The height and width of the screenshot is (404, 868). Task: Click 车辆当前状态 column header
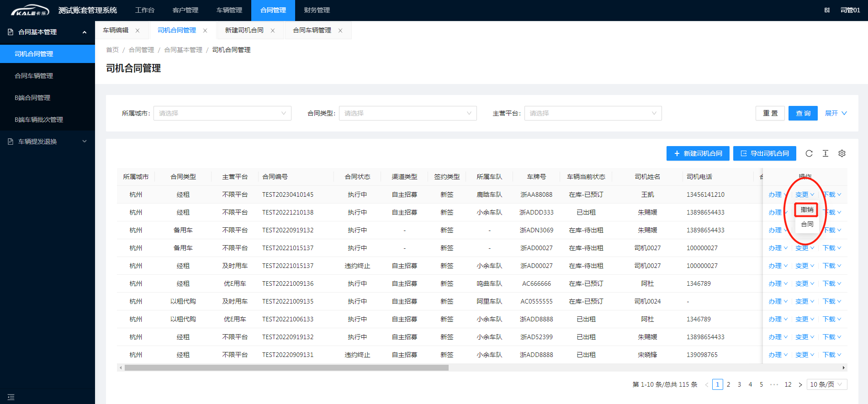[586, 177]
